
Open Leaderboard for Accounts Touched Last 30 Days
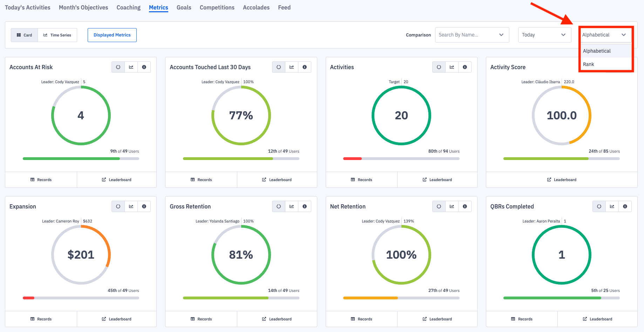point(277,180)
